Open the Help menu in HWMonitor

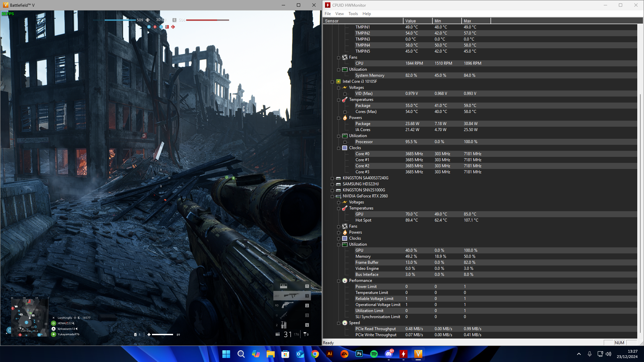[x=367, y=14]
